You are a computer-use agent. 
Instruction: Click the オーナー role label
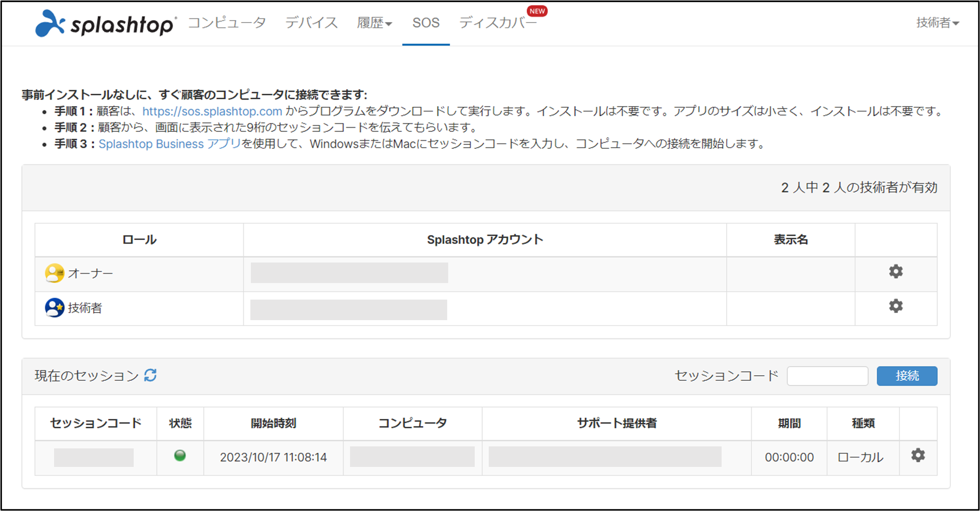[x=91, y=274]
